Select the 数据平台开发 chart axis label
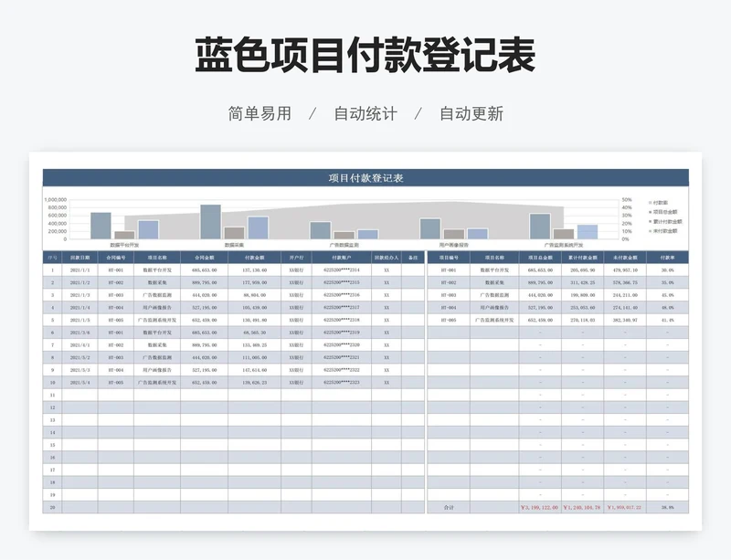 (124, 245)
